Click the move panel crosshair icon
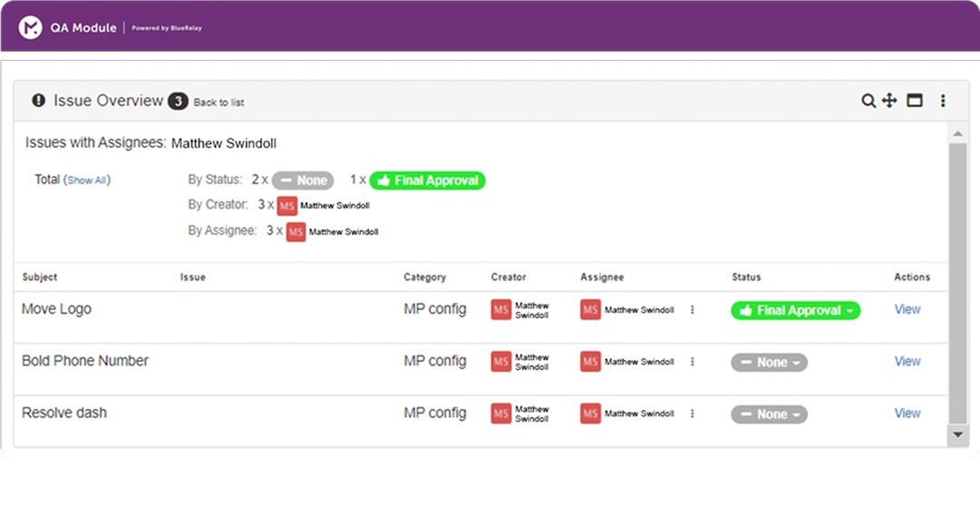Image resolution: width=980 pixels, height=516 pixels. [x=889, y=101]
